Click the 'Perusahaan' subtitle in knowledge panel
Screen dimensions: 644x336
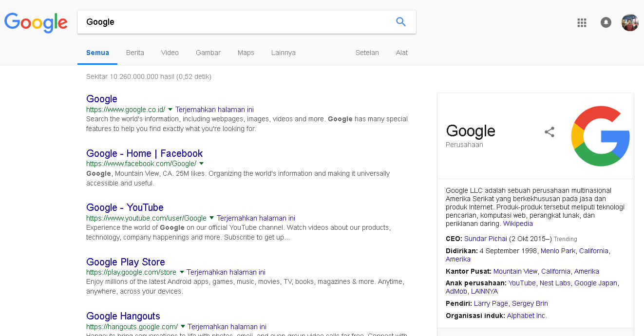point(464,145)
